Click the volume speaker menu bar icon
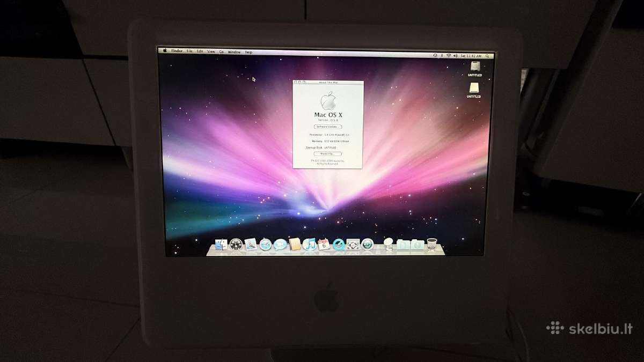This screenshot has height=362, width=644. 456,56
